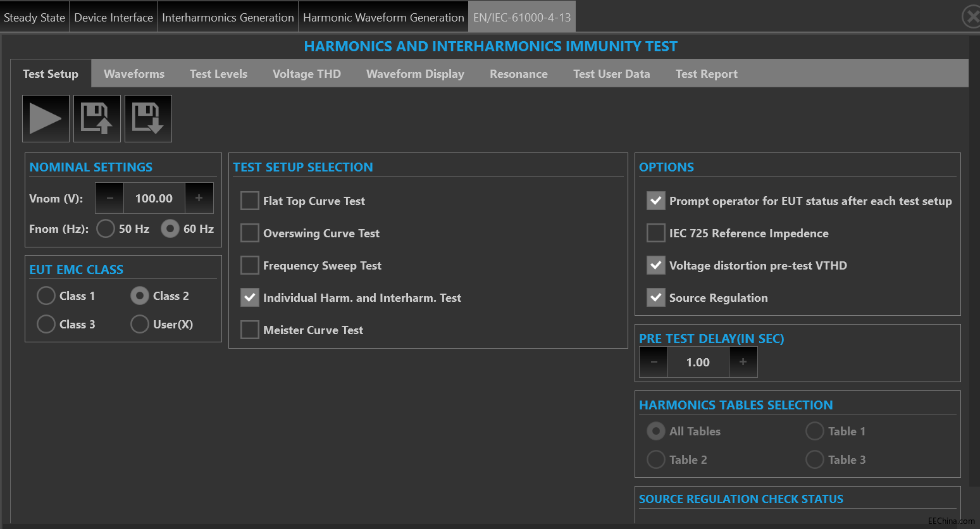Switch to the Test Setup tab
The width and height of the screenshot is (980, 529).
click(x=51, y=73)
